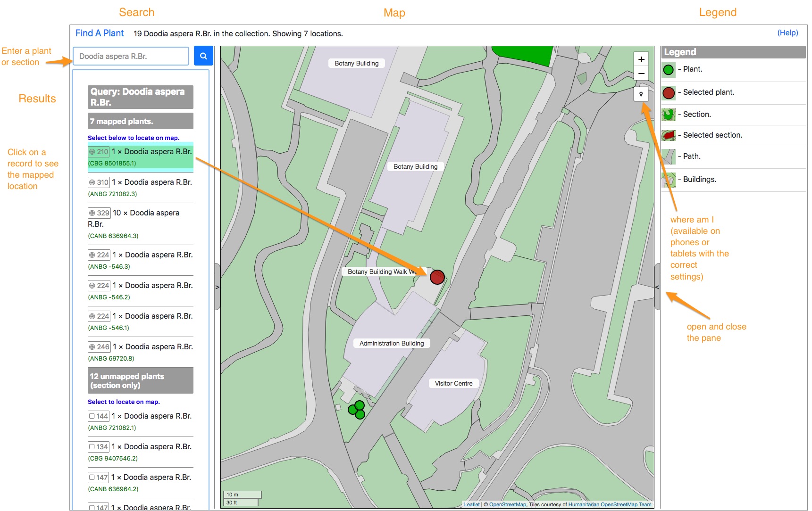Collapse the right legend pane handle
This screenshot has width=812, height=511.
[x=657, y=287]
